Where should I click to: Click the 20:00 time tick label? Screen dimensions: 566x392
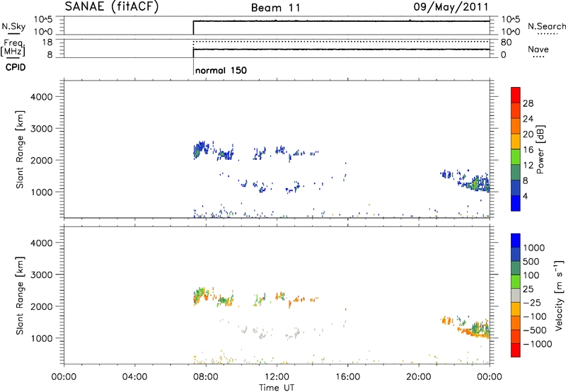pyautogui.click(x=418, y=377)
